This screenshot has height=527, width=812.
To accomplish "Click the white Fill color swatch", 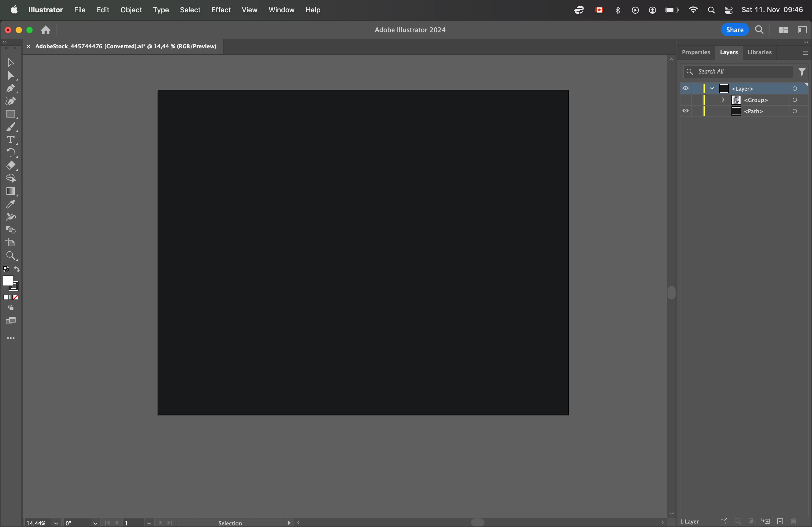I will pyautogui.click(x=8, y=281).
